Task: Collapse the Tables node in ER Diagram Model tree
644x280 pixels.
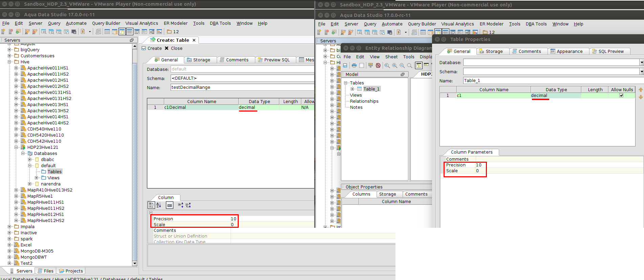Action: 346,83
